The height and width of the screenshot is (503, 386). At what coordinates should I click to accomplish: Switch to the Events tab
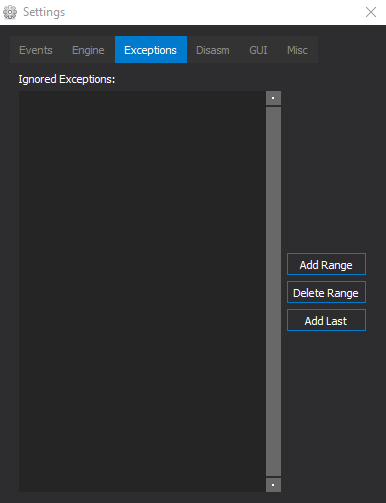36,50
